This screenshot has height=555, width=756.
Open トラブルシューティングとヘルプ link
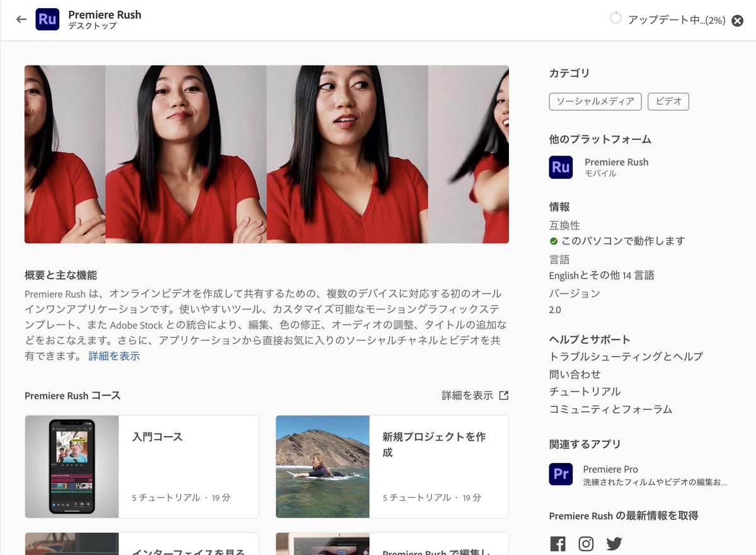tap(626, 357)
